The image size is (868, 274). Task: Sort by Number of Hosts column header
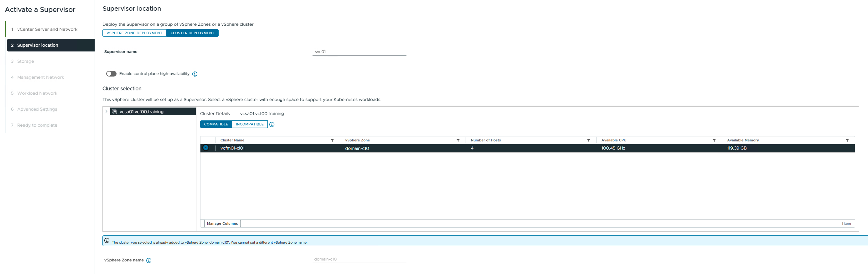coord(486,140)
